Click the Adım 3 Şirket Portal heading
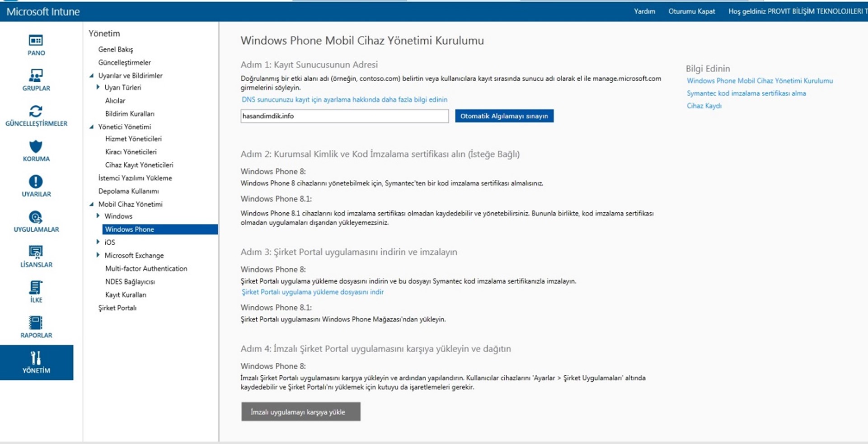 (x=349, y=252)
